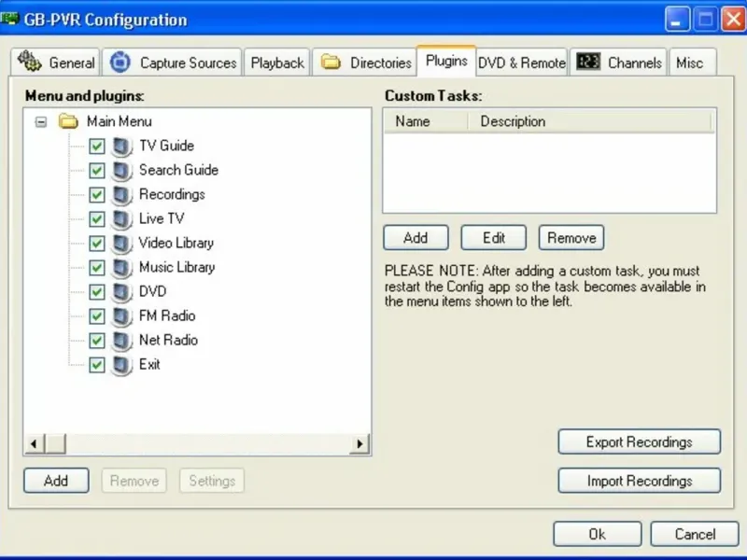Switch to the General tab

pos(55,63)
